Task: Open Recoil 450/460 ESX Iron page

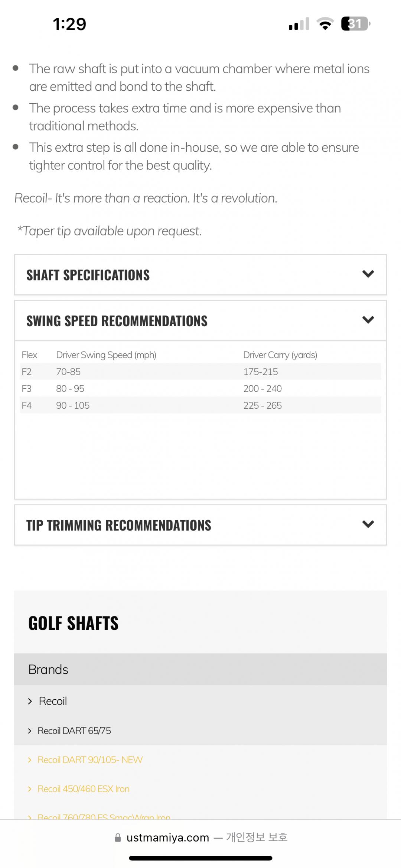Action: 84,789
